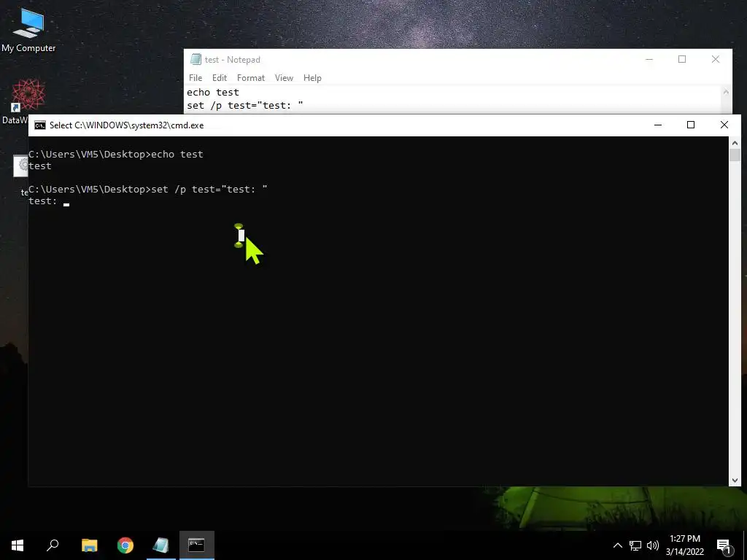Click 'test: ' input prompt line in cmd
The height and width of the screenshot is (560, 747).
(x=49, y=201)
